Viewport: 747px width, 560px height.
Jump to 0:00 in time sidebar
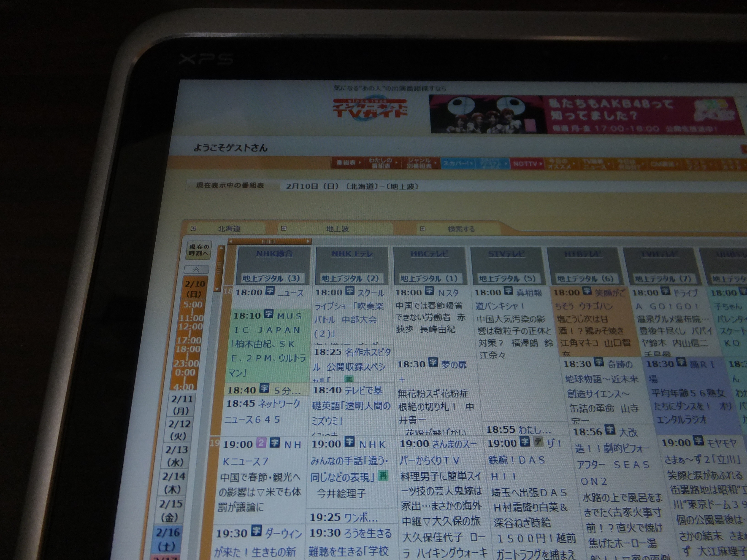[x=185, y=372]
